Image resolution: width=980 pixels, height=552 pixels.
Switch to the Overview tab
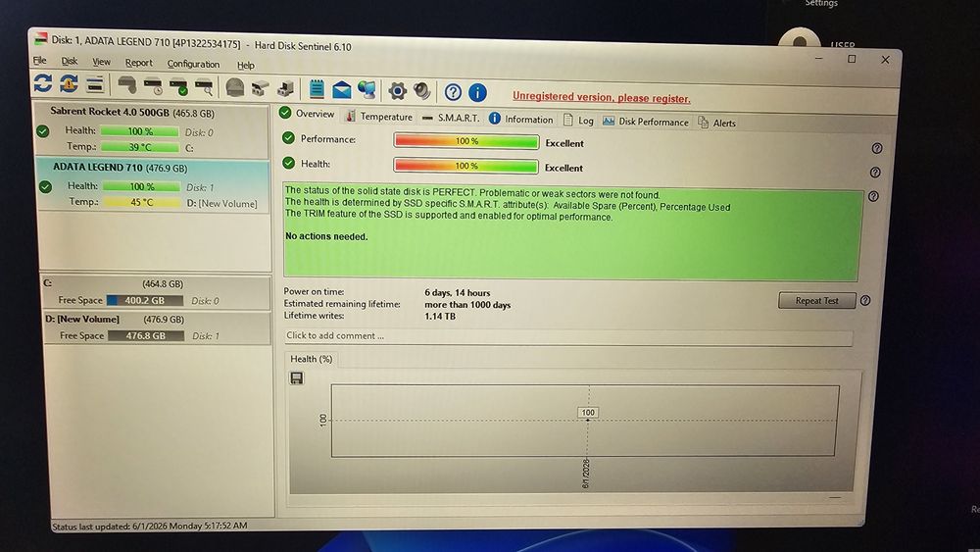pos(307,113)
